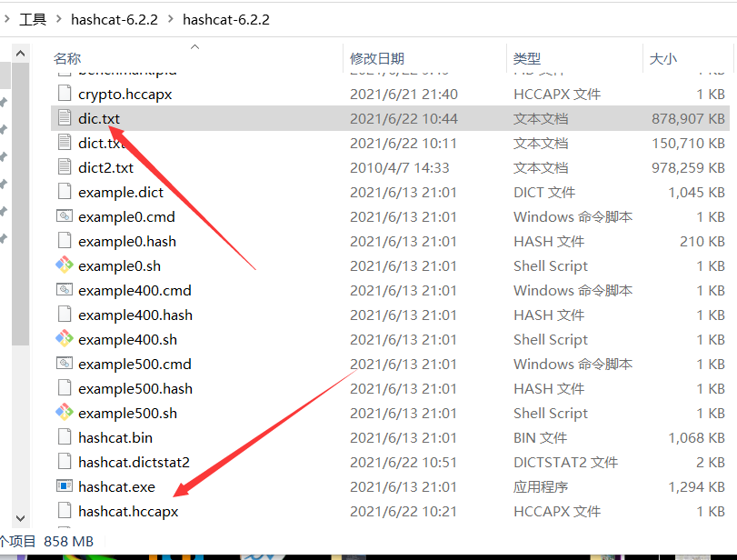
Task: Select the crypto.hccapx file name
Action: [x=125, y=94]
